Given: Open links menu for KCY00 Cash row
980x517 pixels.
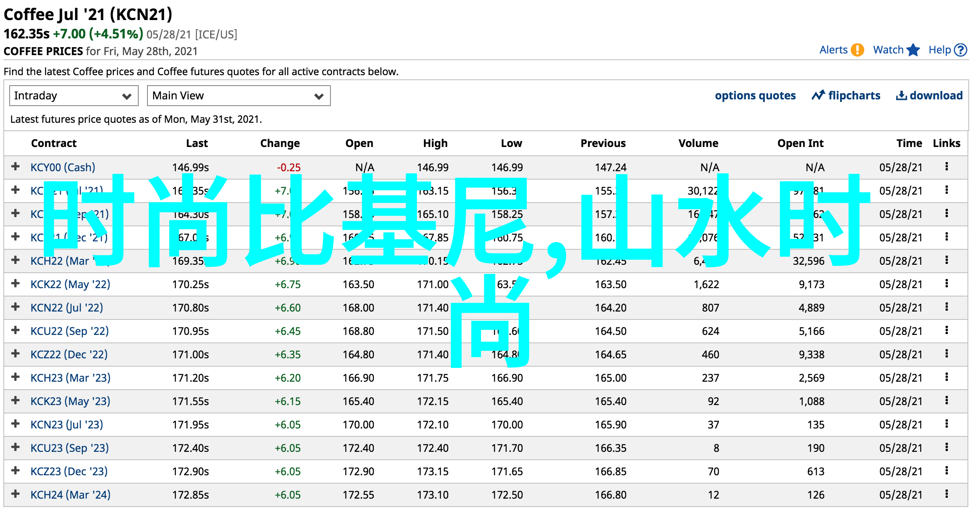Looking at the screenshot, I should pos(946,167).
